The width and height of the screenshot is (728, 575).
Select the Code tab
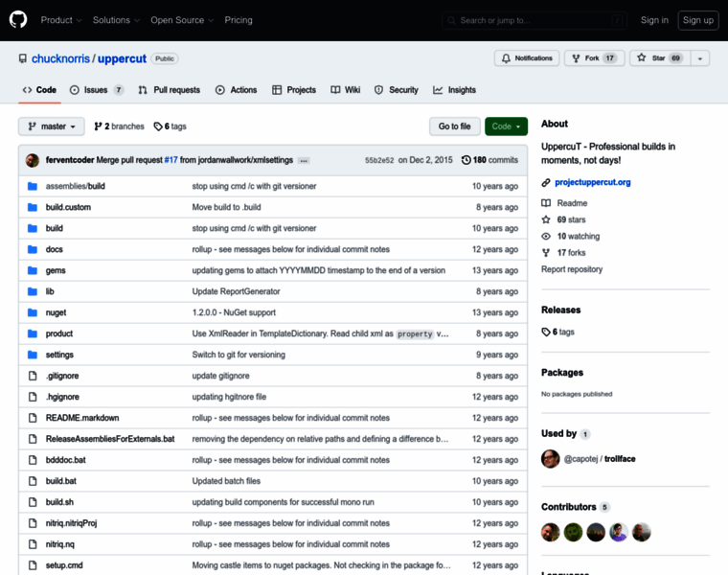tap(39, 90)
